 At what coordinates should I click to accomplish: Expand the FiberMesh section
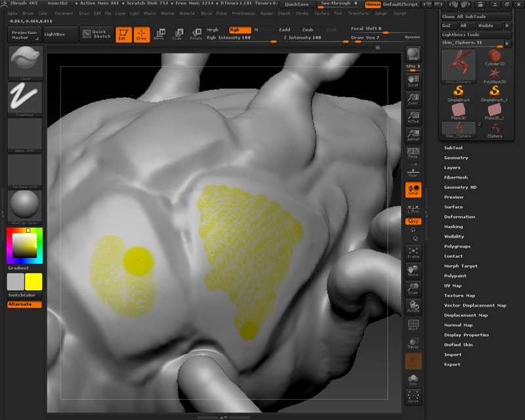pos(455,177)
